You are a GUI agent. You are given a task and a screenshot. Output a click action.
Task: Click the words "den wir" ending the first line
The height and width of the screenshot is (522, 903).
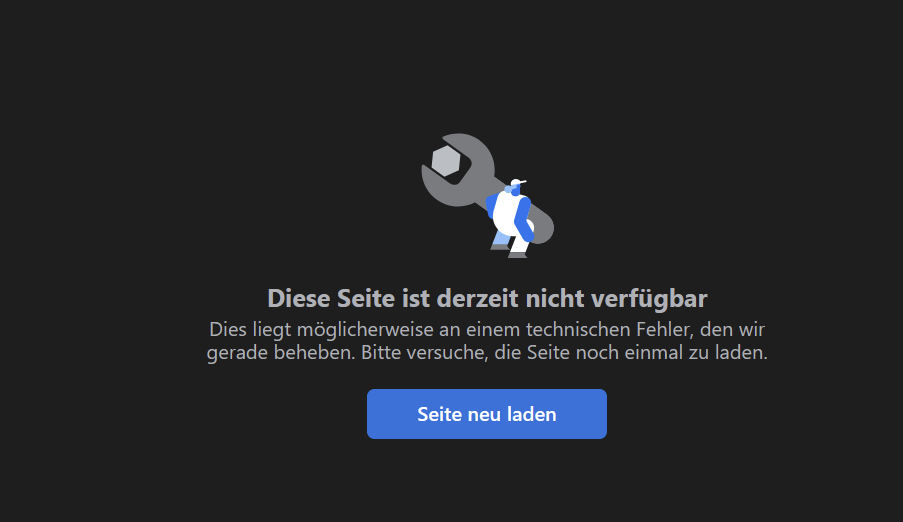point(733,330)
